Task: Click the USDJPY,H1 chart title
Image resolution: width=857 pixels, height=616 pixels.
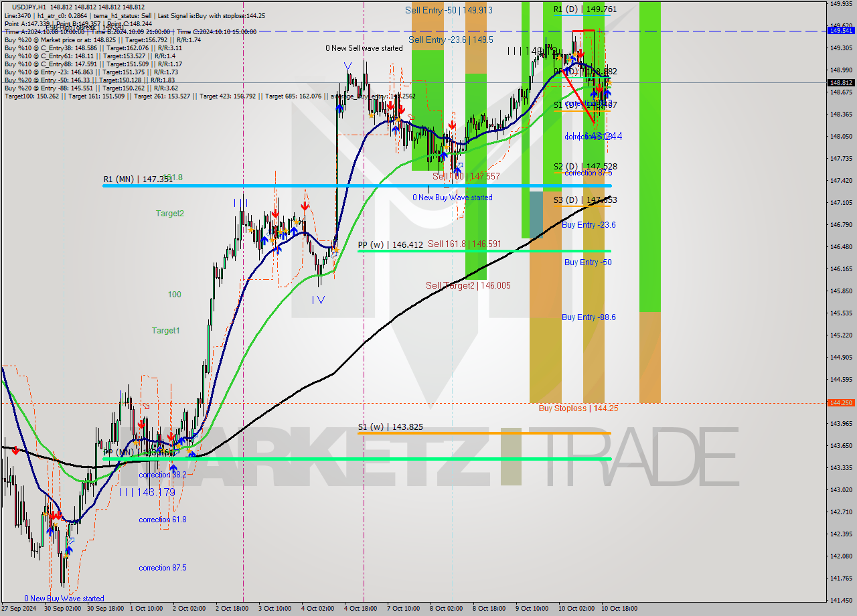Action: (29, 6)
